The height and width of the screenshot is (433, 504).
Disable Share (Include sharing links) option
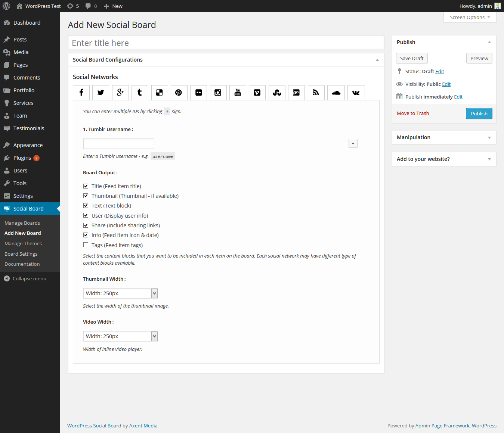(x=86, y=225)
